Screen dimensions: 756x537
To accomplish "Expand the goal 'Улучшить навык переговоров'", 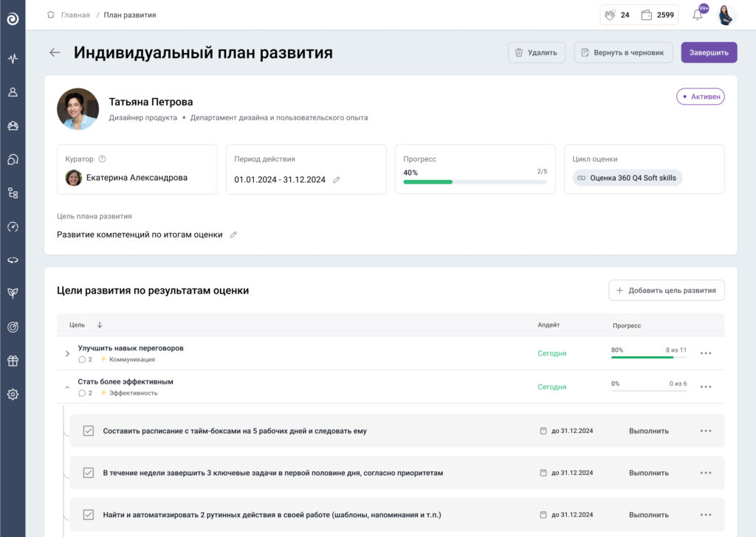I will tap(66, 353).
